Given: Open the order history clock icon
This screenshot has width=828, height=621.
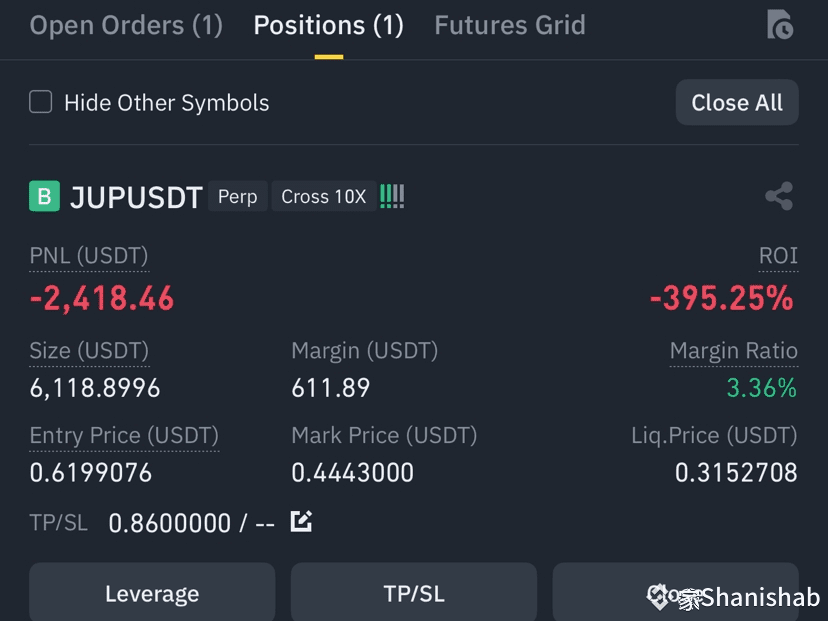Looking at the screenshot, I should point(780,24).
